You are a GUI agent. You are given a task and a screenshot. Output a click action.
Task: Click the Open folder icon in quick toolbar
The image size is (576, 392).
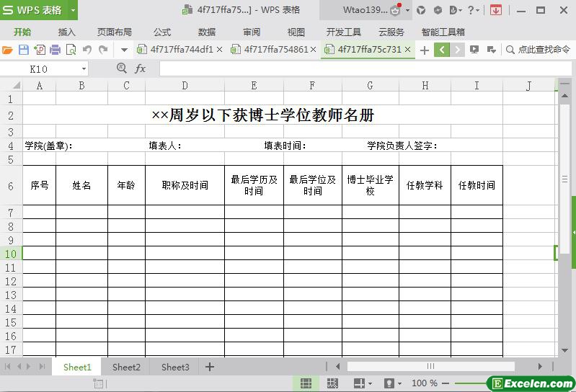[7, 50]
